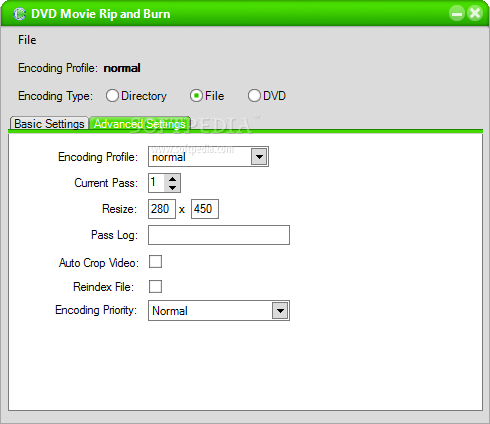Expand the Encoding Profile dropdown
This screenshot has height=424, width=490.
click(x=259, y=156)
